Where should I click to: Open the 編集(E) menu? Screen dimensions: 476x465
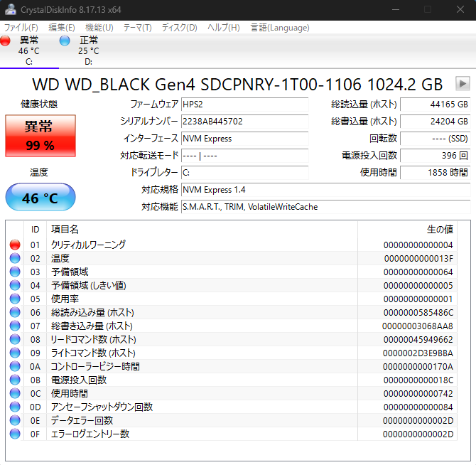point(62,28)
